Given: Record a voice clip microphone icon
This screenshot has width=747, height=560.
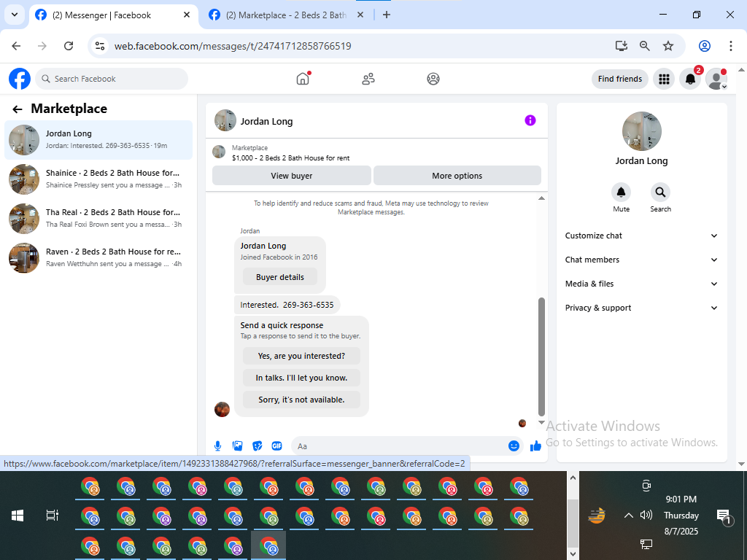Looking at the screenshot, I should [x=217, y=446].
